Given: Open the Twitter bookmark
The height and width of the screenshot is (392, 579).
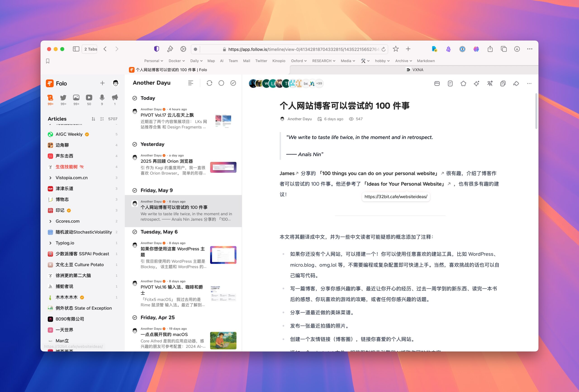Looking at the screenshot, I should 261,61.
